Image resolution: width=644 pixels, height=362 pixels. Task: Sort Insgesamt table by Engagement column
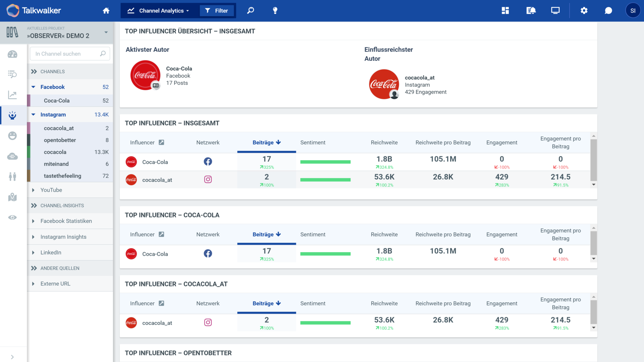[x=502, y=142]
